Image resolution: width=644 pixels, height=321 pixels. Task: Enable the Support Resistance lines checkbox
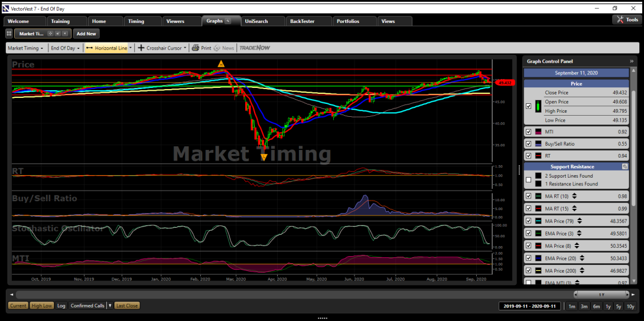point(529,180)
